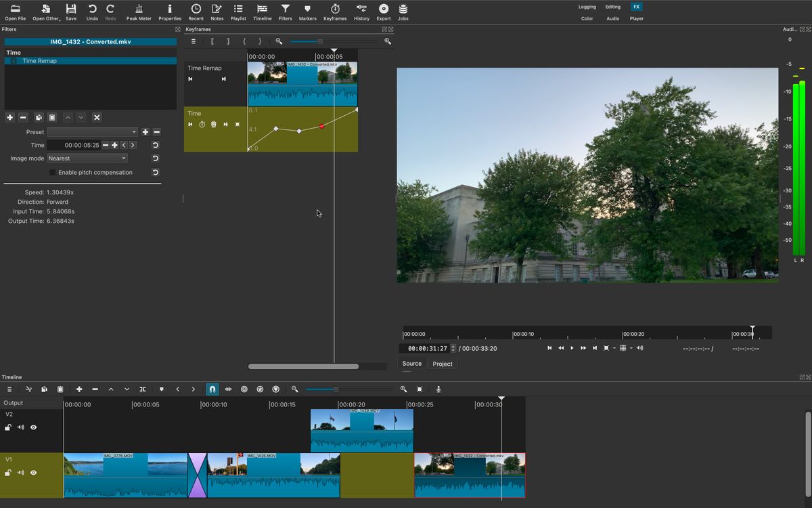Switch to the Source tab
The height and width of the screenshot is (508, 812).
[411, 364]
